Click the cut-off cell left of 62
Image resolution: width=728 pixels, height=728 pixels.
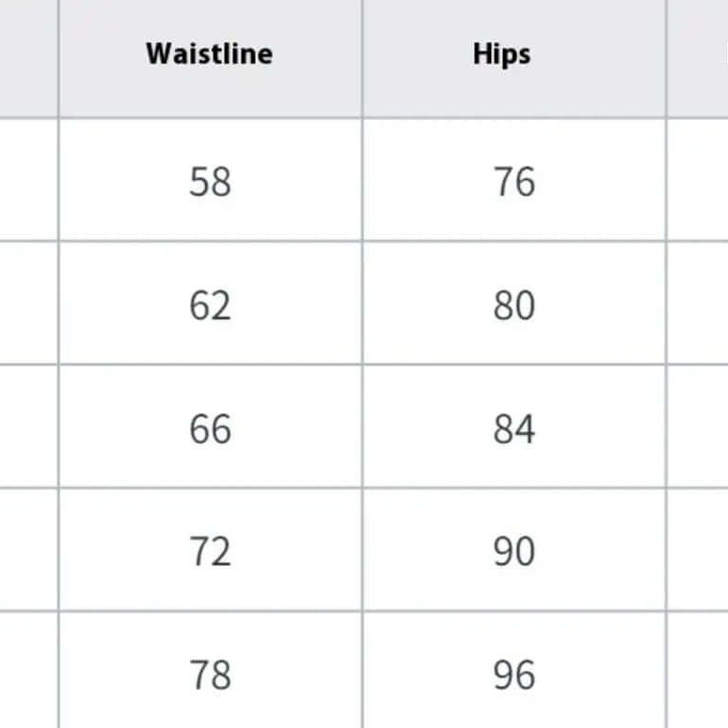(29, 304)
